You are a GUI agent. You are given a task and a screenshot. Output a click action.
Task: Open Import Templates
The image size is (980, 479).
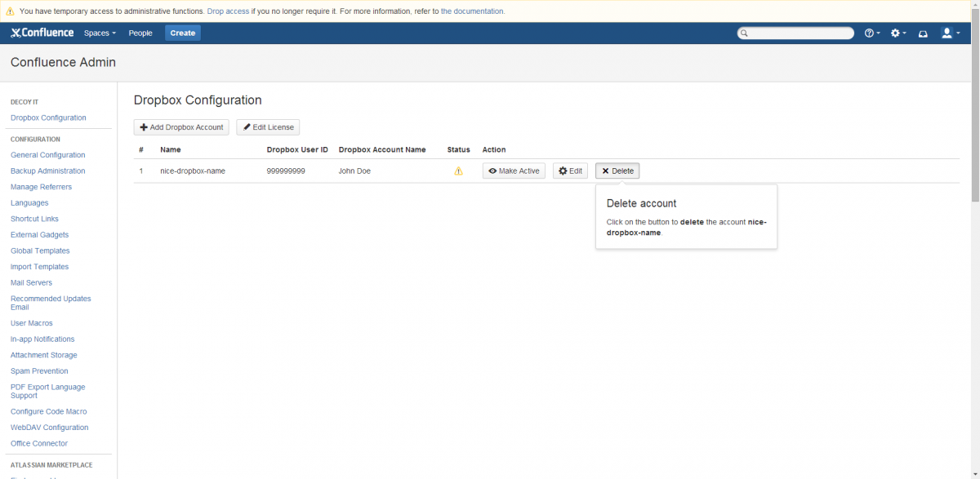(39, 267)
